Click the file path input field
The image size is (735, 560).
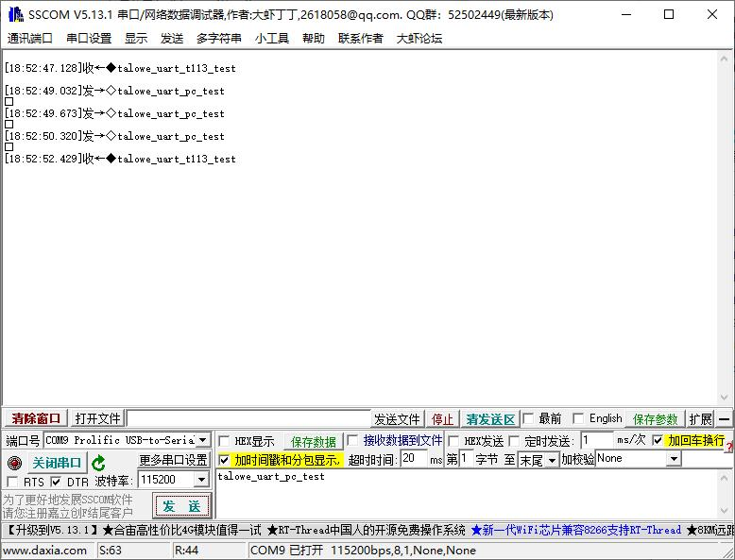tap(248, 418)
